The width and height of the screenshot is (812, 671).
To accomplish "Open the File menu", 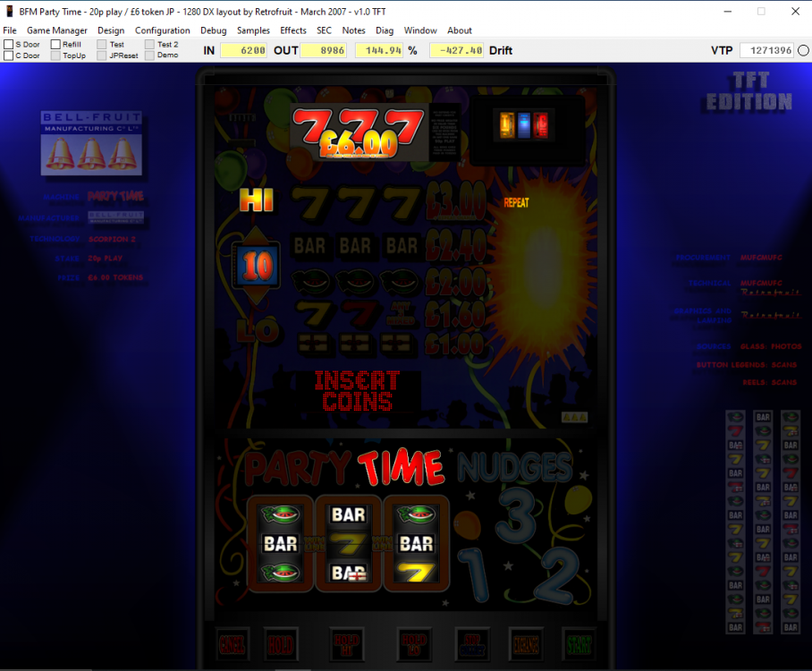I will pos(10,30).
